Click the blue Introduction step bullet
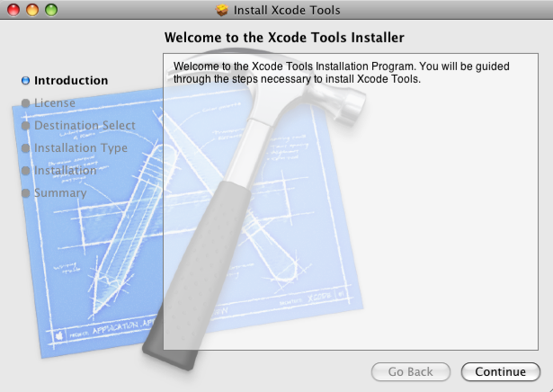Viewport: 553px width, 392px height. pos(25,81)
